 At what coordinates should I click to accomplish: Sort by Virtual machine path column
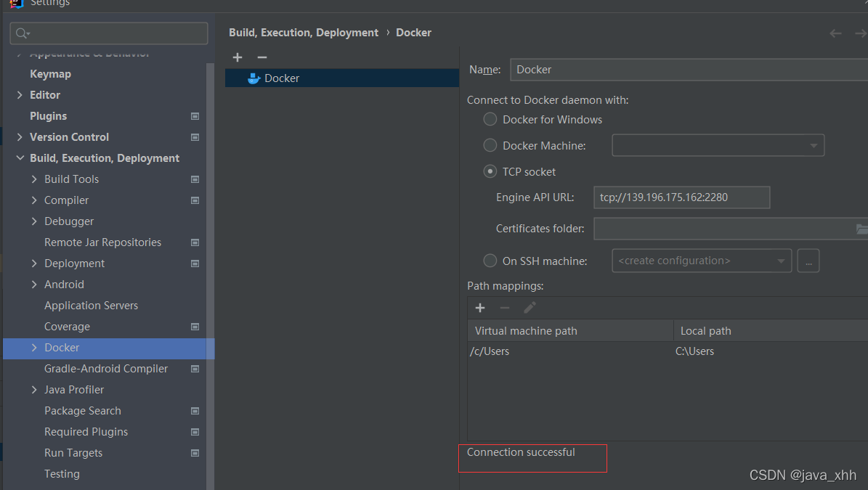(x=570, y=331)
